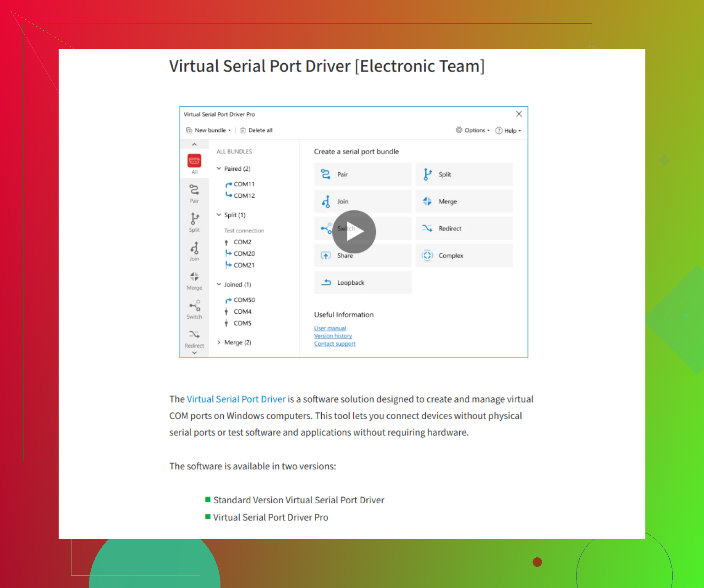This screenshot has height=588, width=704.
Task: Create a Share serial port bundle
Action: [363, 255]
